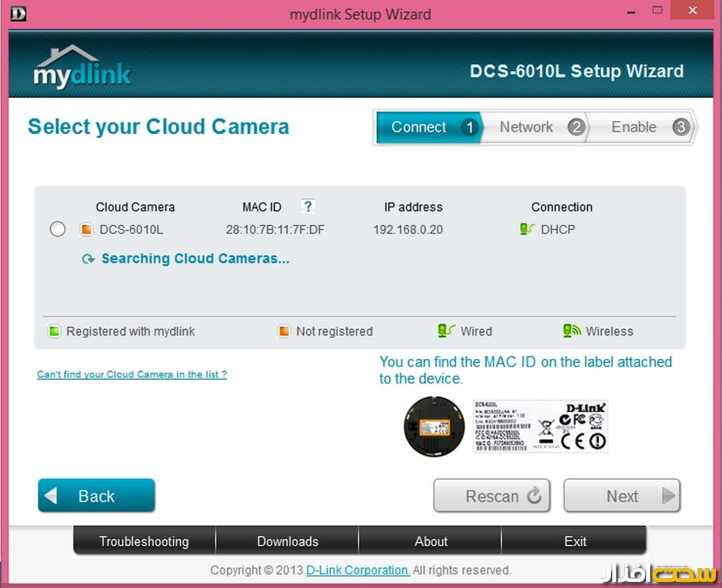Image resolution: width=722 pixels, height=588 pixels.
Task: Open the Downloads menu item
Action: coord(287,541)
